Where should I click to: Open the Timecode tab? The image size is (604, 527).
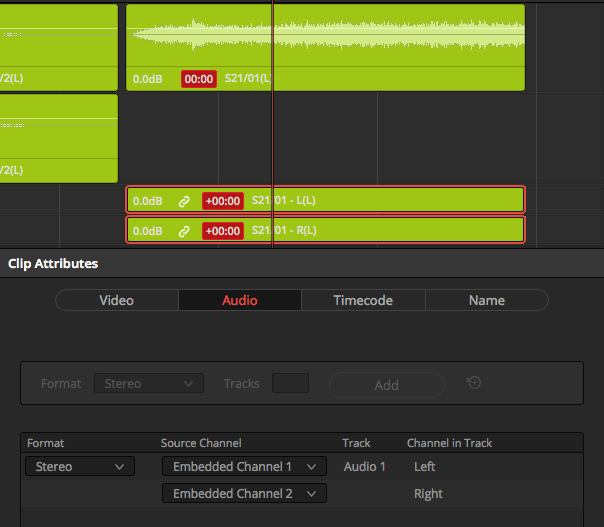363,300
